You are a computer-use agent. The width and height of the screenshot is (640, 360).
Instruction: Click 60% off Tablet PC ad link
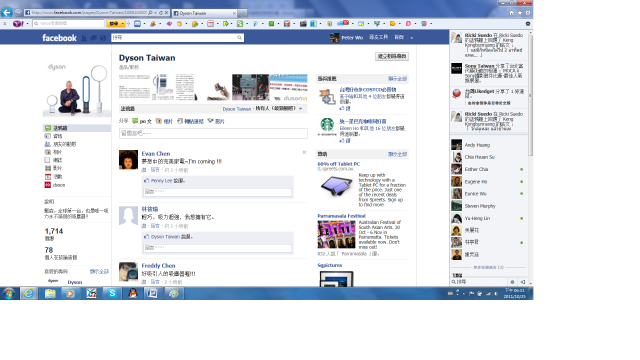tap(338, 164)
